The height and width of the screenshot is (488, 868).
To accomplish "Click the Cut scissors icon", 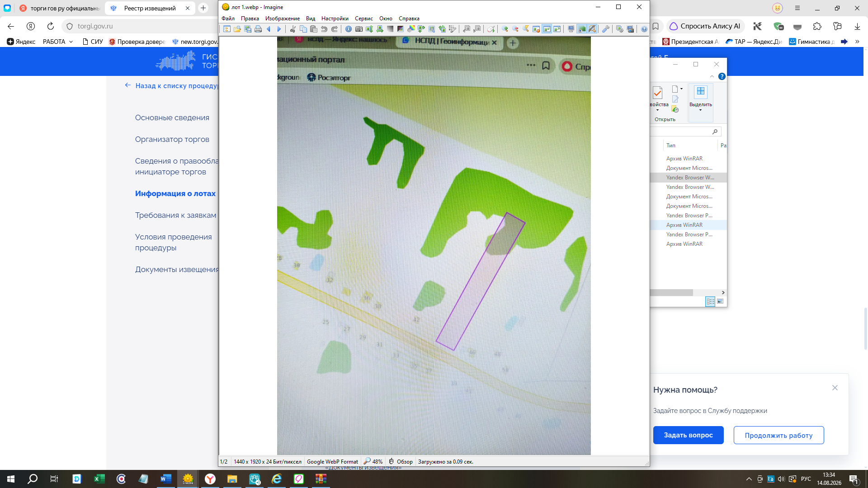I will pyautogui.click(x=292, y=29).
